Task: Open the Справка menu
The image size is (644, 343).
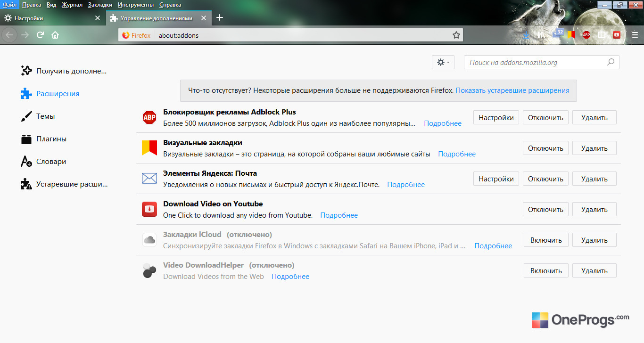Action: 170,5
